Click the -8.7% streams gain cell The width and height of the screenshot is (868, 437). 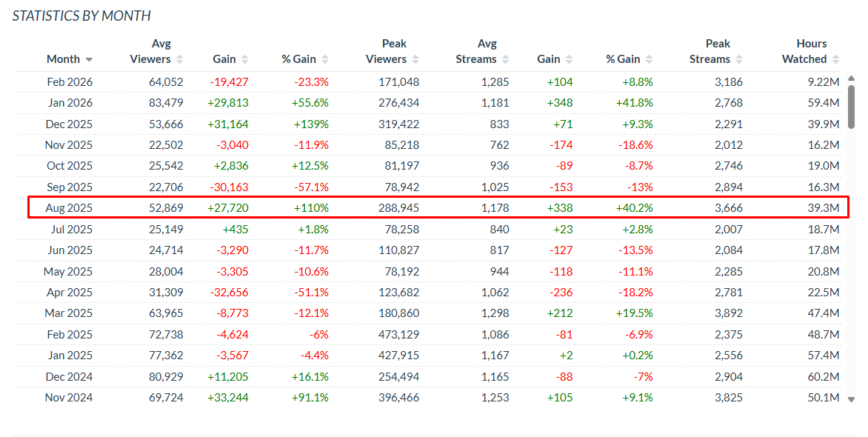(x=639, y=166)
